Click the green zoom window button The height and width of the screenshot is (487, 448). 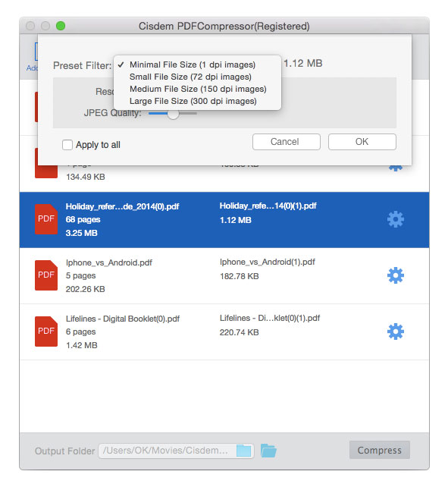[x=61, y=26]
